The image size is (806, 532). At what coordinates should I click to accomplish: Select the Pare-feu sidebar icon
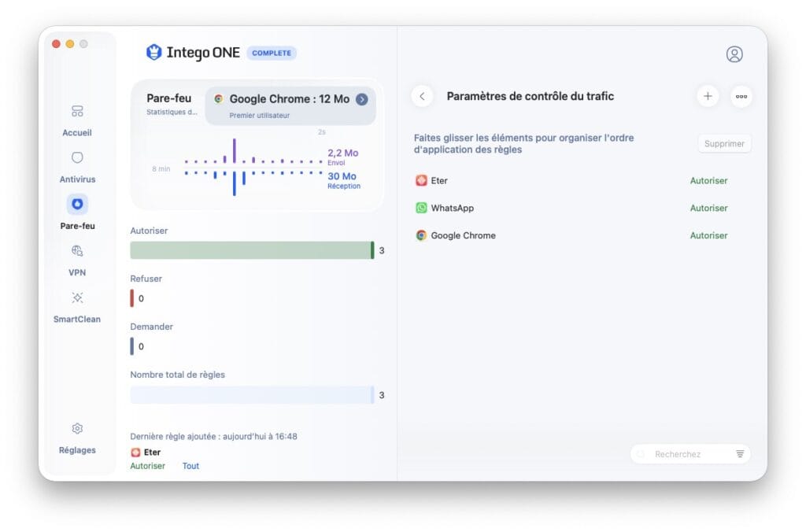pyautogui.click(x=77, y=204)
